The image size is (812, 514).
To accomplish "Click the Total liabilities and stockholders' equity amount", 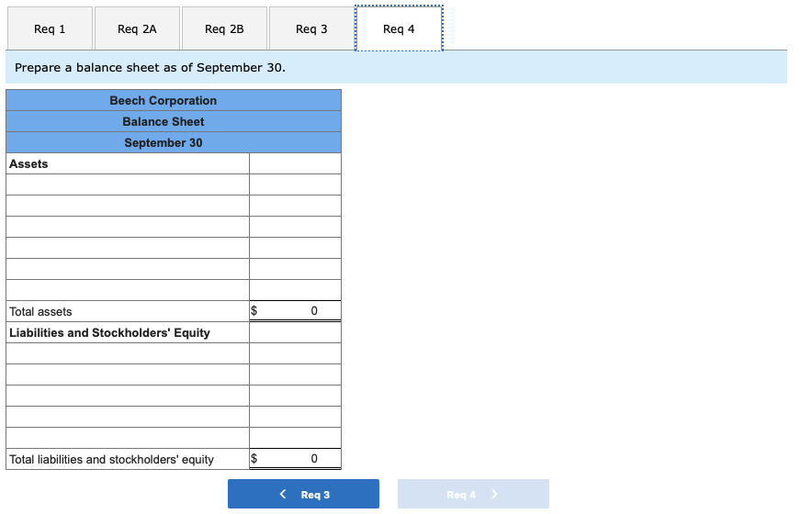I will tap(295, 459).
